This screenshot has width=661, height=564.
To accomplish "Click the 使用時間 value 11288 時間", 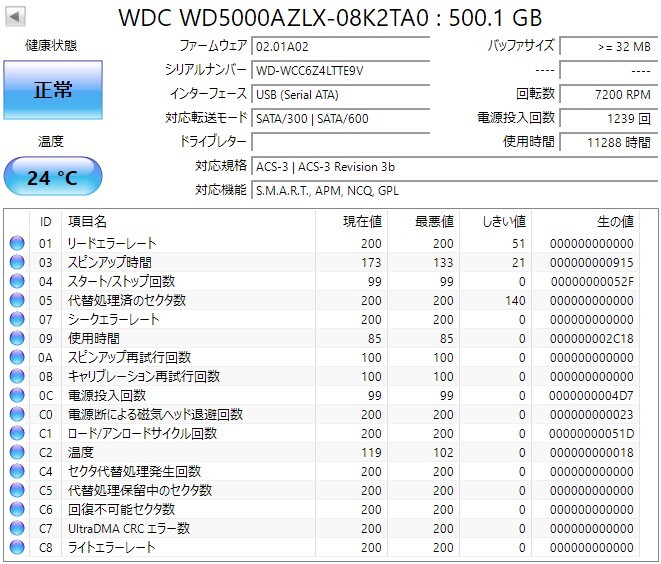I will click(608, 142).
